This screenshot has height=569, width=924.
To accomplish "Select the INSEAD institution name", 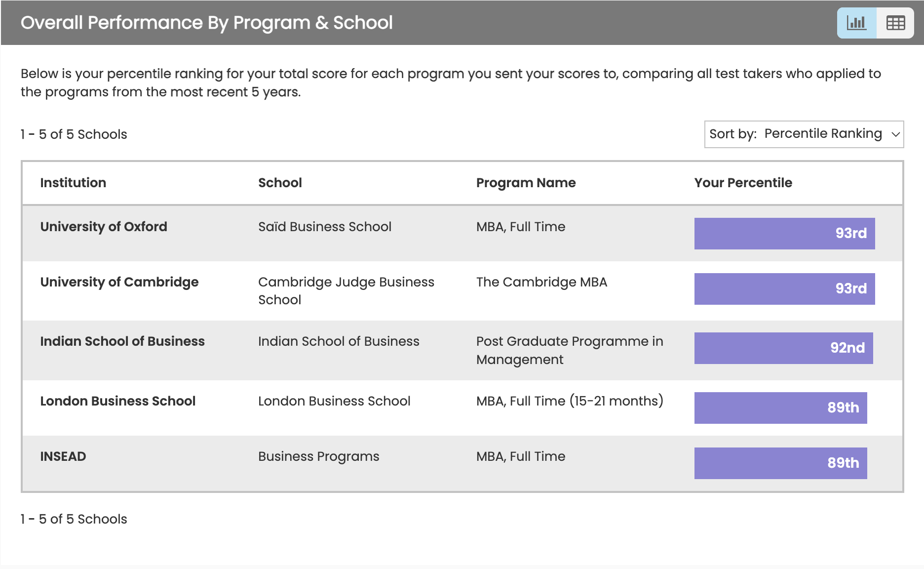I will tap(63, 456).
